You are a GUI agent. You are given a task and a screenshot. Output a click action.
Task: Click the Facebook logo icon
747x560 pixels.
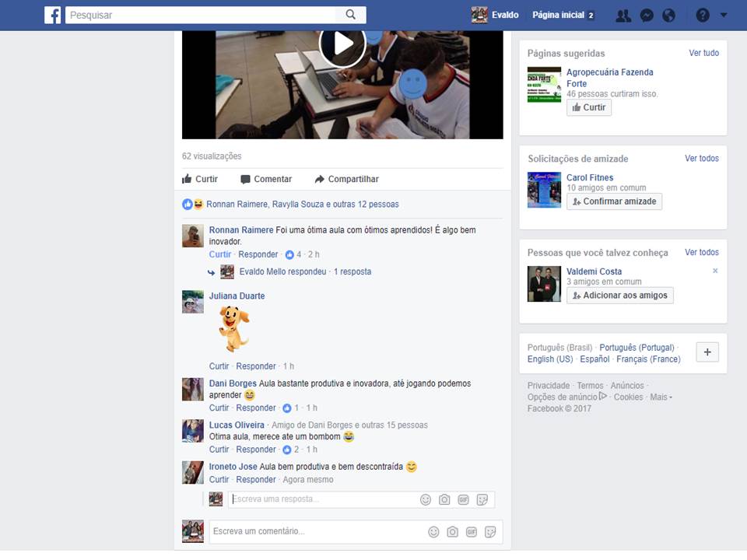[52, 15]
